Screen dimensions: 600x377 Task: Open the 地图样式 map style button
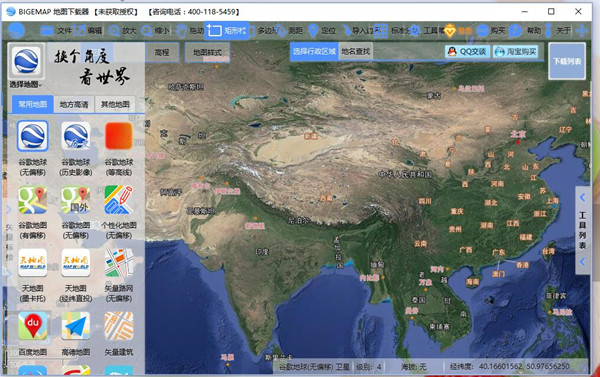click(207, 52)
